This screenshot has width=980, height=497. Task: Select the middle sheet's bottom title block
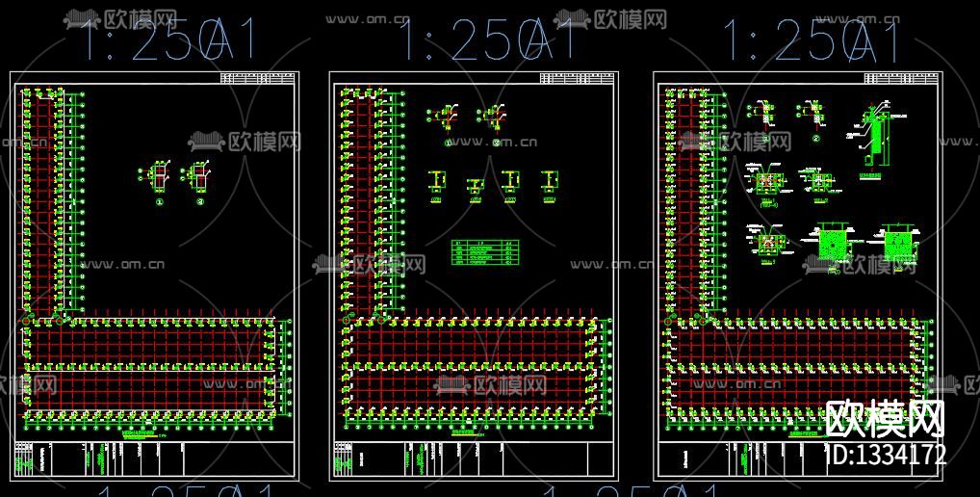tap(474, 460)
